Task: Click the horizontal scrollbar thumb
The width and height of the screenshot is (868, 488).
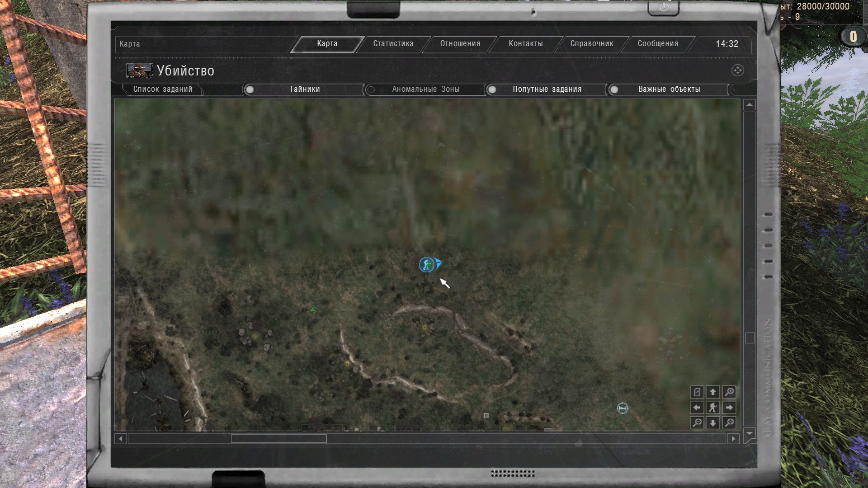Action: click(279, 439)
